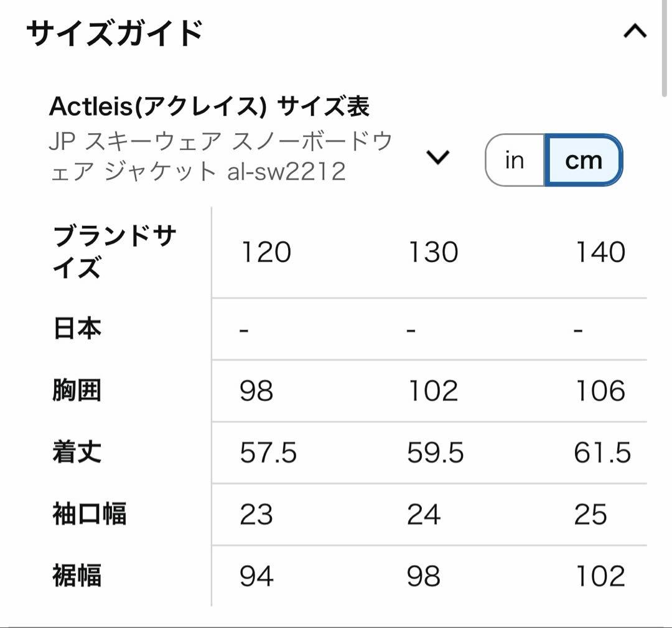
Task: Click the 胸囲 row label
Action: tap(75, 391)
